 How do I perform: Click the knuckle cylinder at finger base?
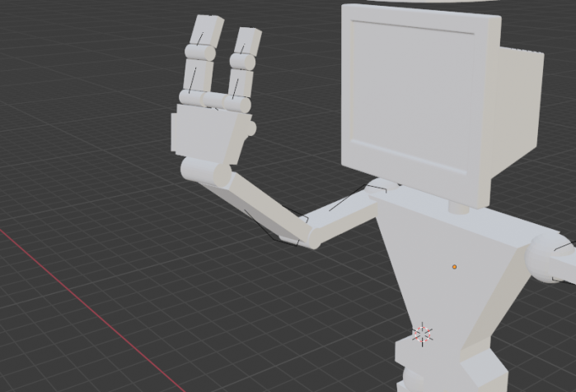pyautogui.click(x=216, y=101)
